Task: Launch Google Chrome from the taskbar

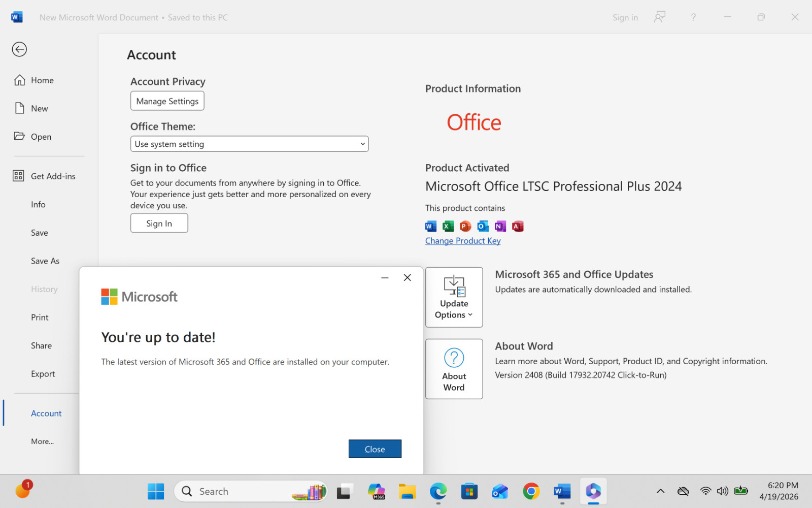Action: click(x=531, y=491)
